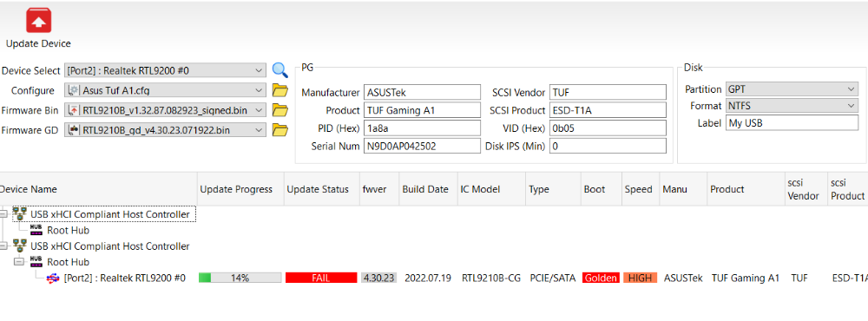Click the red Update Device icon
Image resolution: width=868 pixels, height=321 pixels.
39,21
